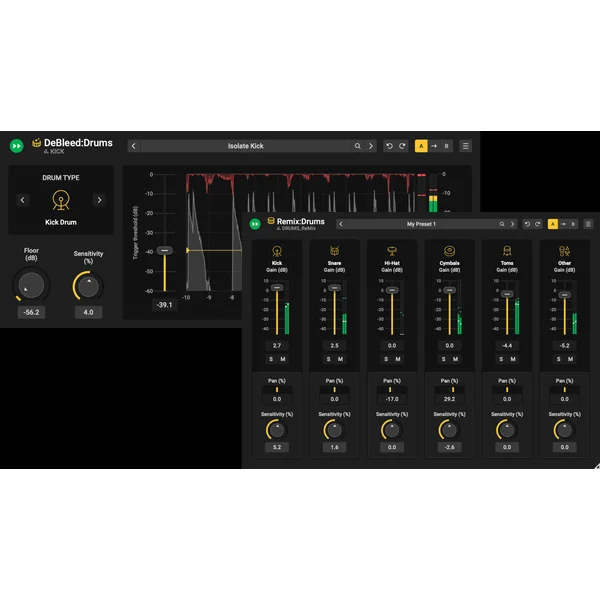
Task: Select state A in DeBleed:Drums
Action: point(421,146)
